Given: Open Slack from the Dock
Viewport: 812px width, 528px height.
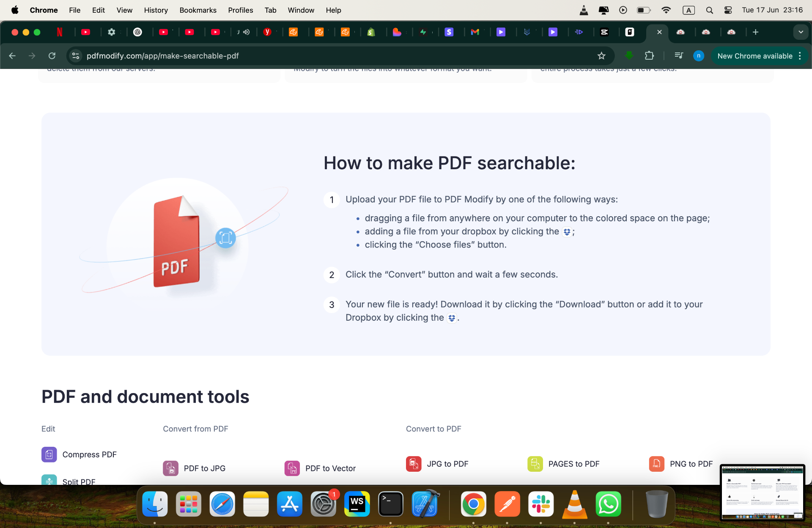Looking at the screenshot, I should click(541, 504).
